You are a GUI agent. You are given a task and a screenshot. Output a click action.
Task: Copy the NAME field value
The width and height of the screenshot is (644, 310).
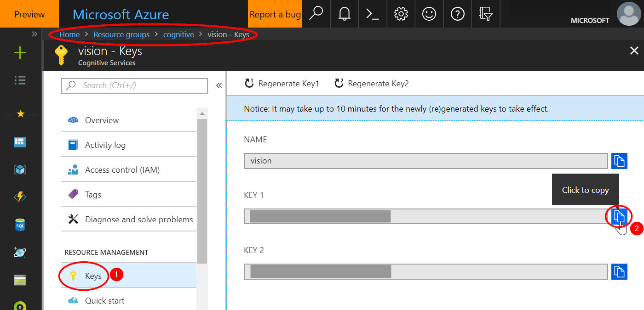coord(619,161)
